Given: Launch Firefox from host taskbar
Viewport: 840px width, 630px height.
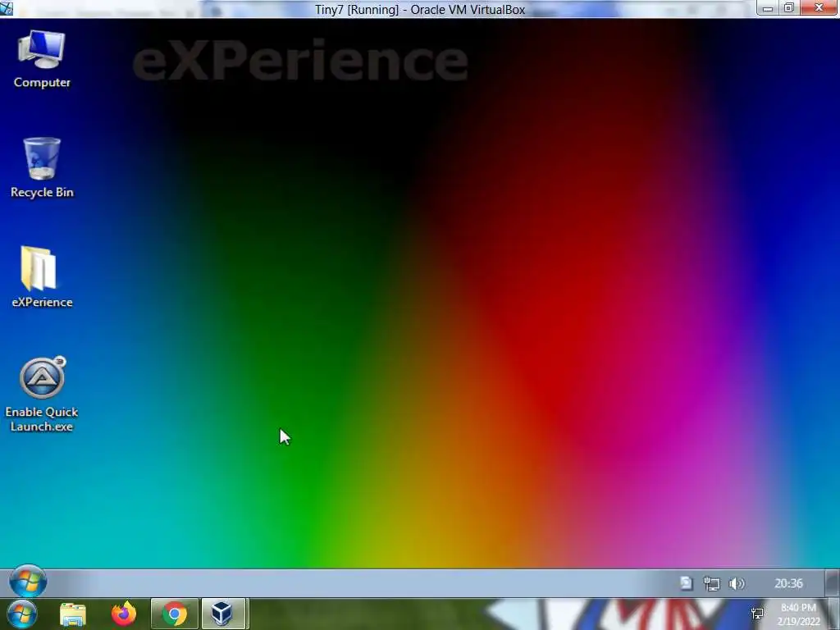Looking at the screenshot, I should click(x=124, y=614).
